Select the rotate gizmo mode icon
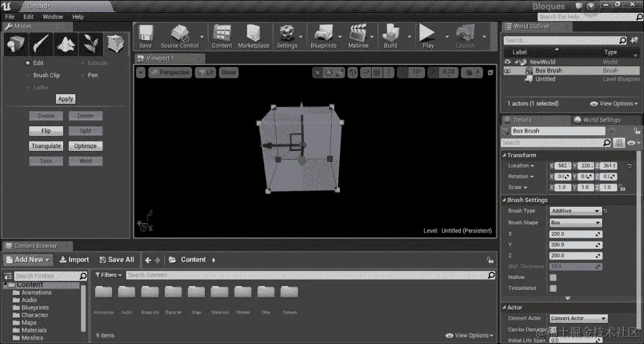The height and width of the screenshot is (344, 644). click(328, 73)
